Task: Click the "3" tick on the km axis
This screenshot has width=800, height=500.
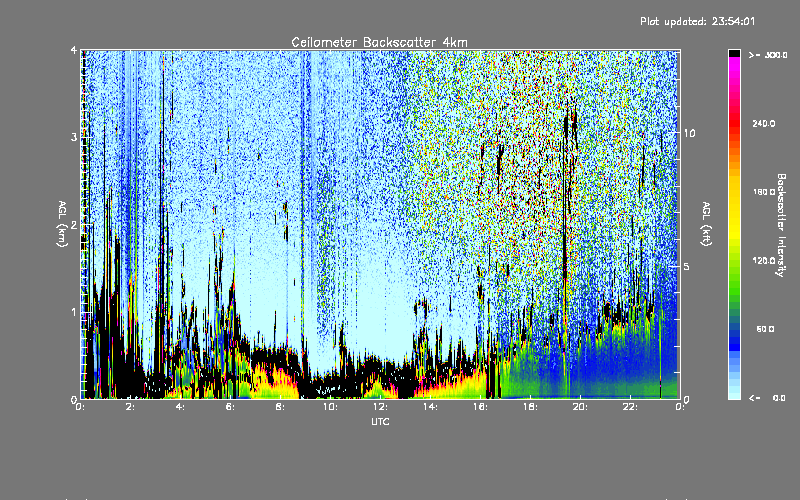Action: 74,137
